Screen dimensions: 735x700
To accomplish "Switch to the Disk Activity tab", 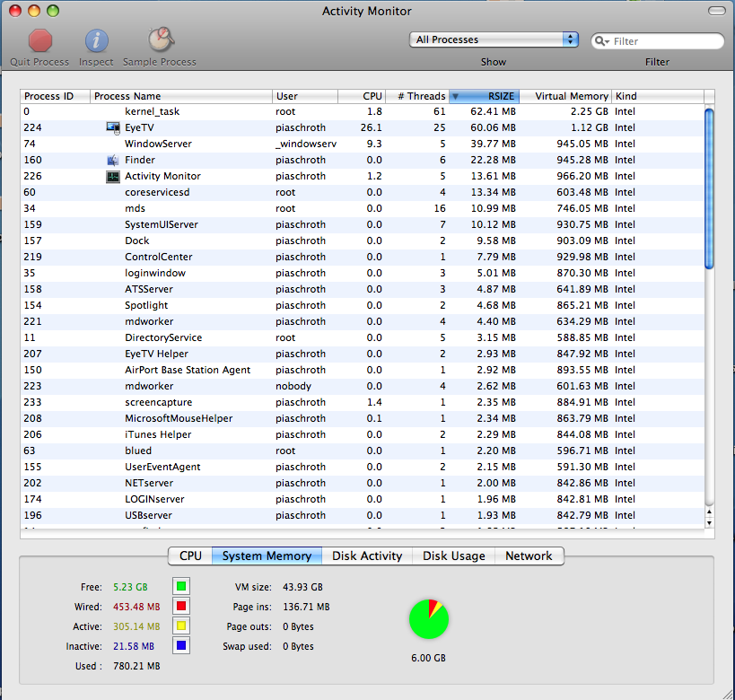I will (x=367, y=556).
